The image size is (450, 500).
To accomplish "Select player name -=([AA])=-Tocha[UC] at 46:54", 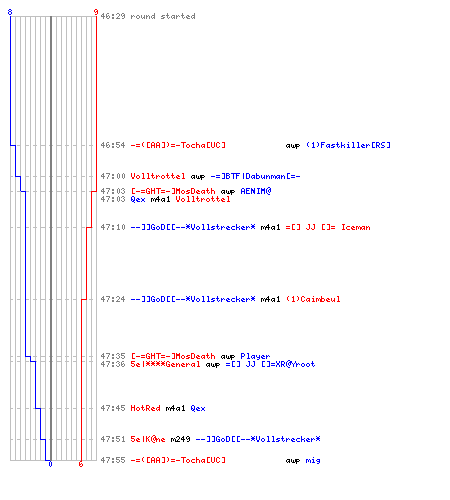I will pyautogui.click(x=178, y=145).
